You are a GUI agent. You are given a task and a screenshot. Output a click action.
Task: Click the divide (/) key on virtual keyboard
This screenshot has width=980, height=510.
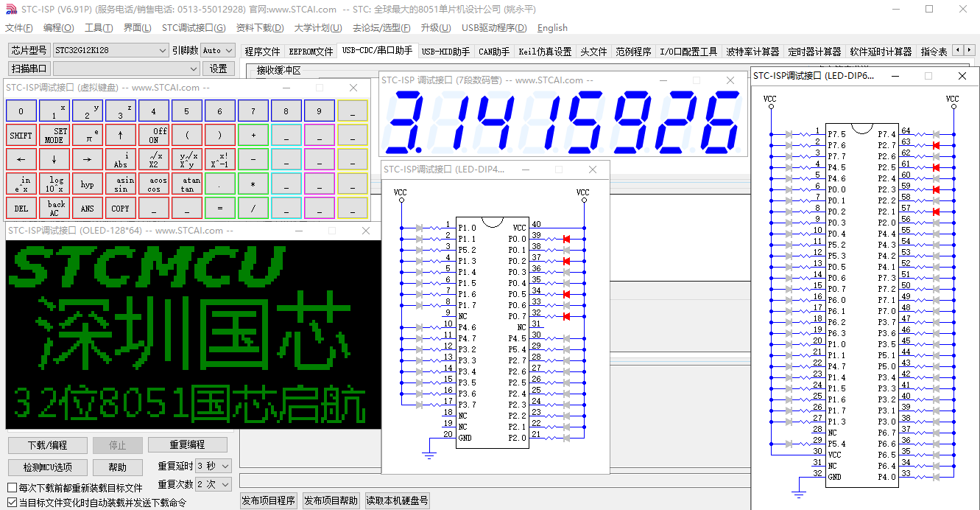point(253,209)
